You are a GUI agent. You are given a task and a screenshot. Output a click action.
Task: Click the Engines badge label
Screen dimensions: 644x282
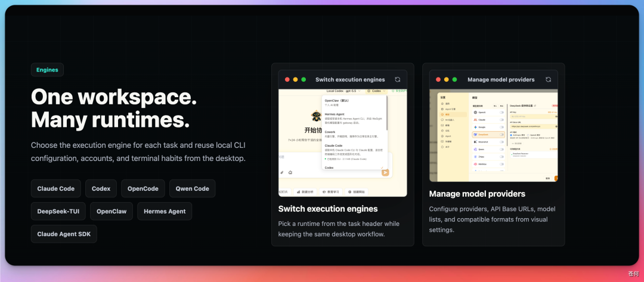(47, 70)
